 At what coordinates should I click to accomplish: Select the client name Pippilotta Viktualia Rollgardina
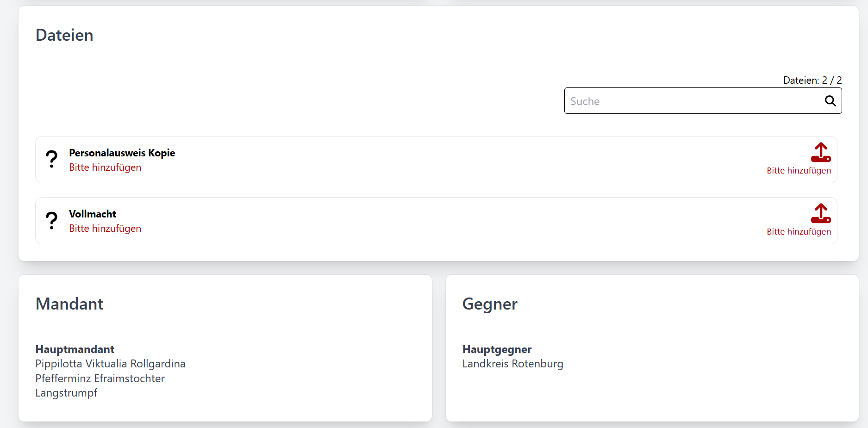coord(110,364)
